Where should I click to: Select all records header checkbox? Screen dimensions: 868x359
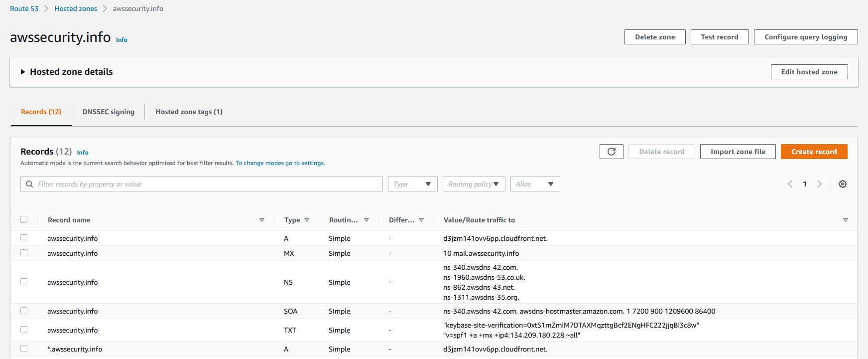[24, 219]
